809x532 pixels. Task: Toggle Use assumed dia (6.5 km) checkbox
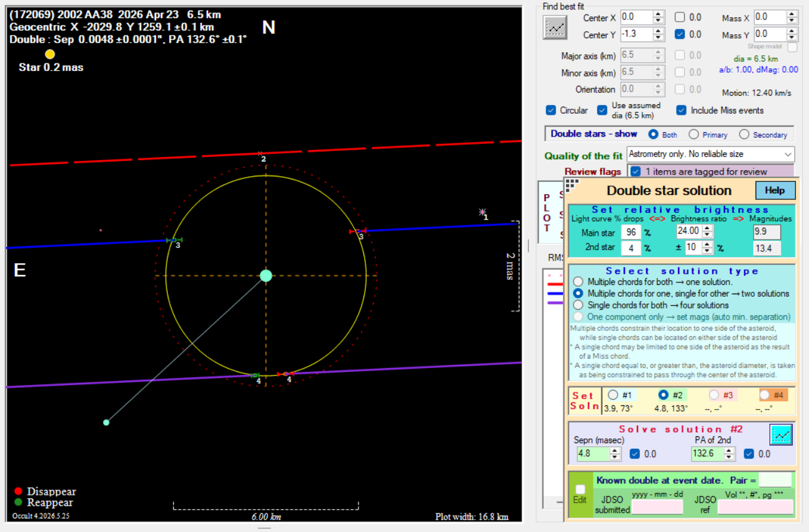point(602,110)
